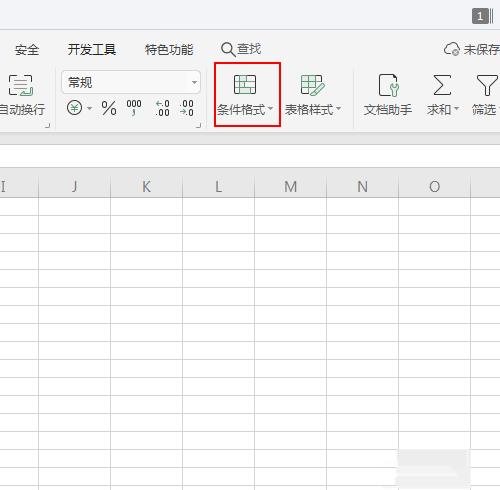Switch to the 开发工具 tab

(92, 50)
